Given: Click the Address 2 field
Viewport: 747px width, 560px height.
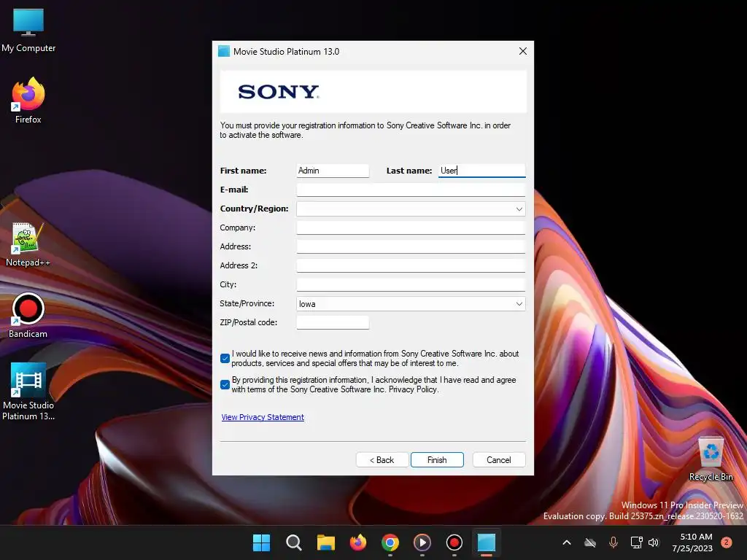Looking at the screenshot, I should click(411, 265).
